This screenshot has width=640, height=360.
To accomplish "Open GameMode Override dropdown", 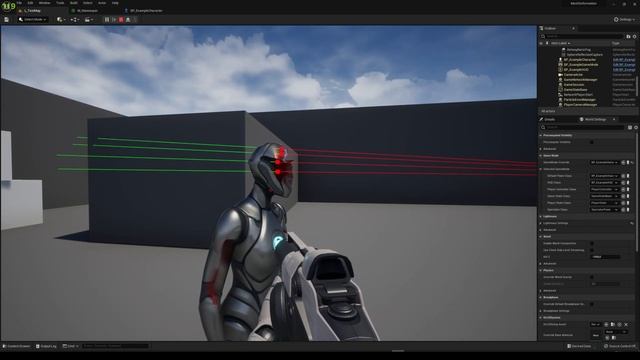I will point(604,162).
